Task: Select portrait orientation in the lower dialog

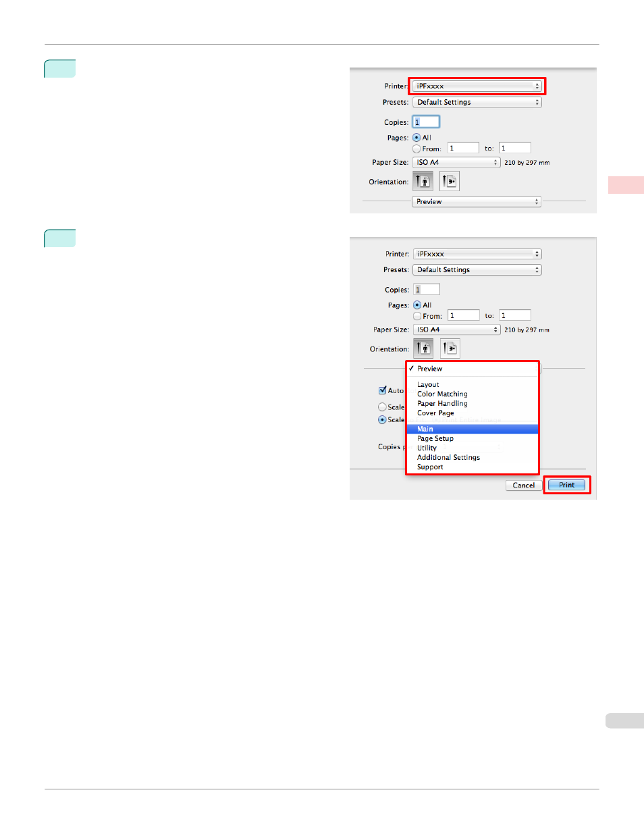Action: 423,348
